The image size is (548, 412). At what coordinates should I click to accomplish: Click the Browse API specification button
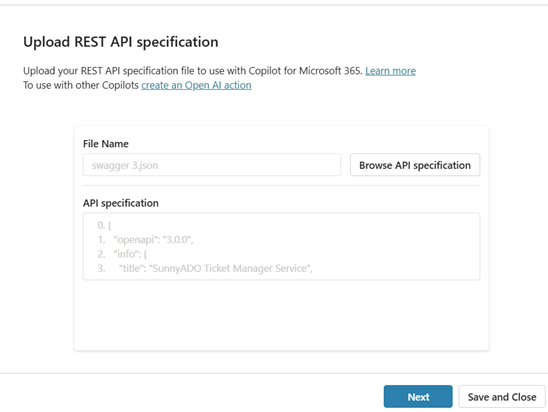tap(415, 165)
